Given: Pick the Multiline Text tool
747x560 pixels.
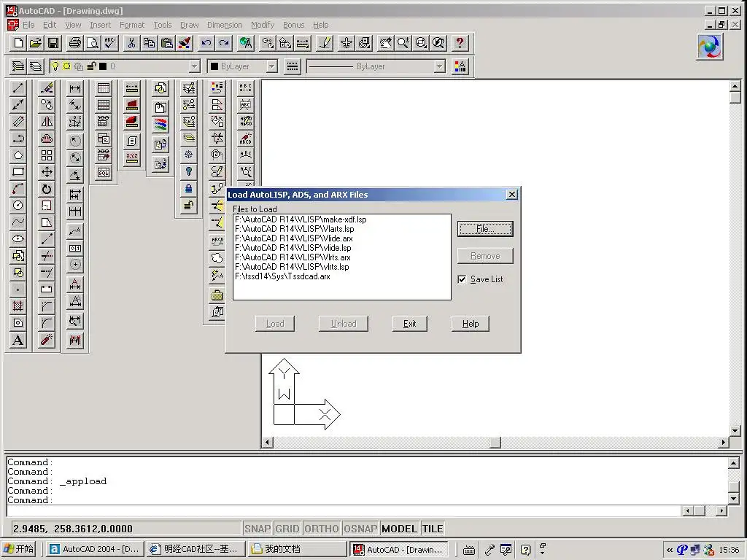Looking at the screenshot, I should (x=18, y=340).
